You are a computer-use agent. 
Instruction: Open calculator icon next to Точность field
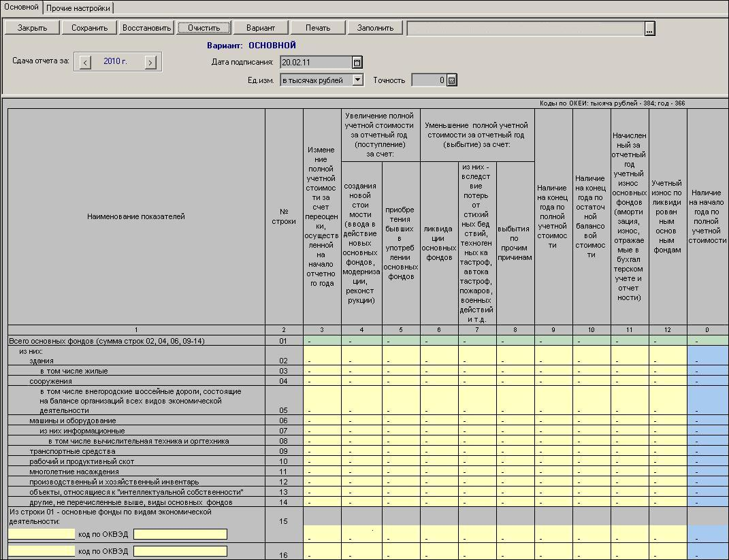click(x=451, y=80)
